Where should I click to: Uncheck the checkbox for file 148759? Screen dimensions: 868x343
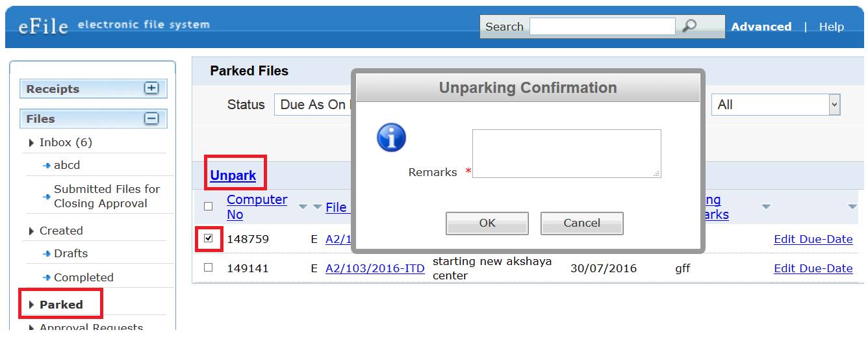click(x=208, y=238)
